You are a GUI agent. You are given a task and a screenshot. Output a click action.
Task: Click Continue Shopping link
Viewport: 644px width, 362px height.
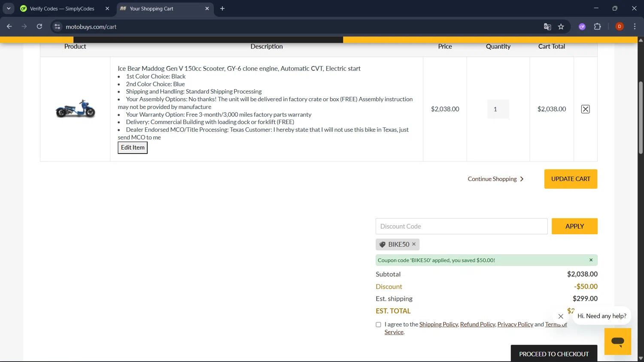[x=492, y=179]
